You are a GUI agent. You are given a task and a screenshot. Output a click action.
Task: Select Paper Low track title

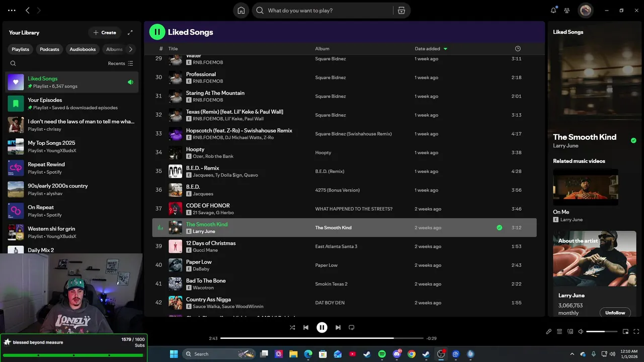pyautogui.click(x=199, y=262)
